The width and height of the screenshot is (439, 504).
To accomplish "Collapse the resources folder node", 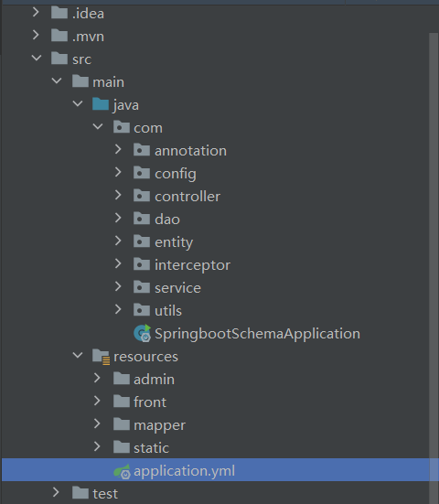I will point(78,355).
